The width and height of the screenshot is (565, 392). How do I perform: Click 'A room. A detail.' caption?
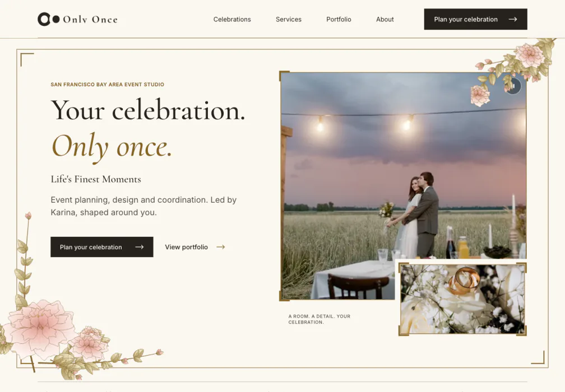319,319
